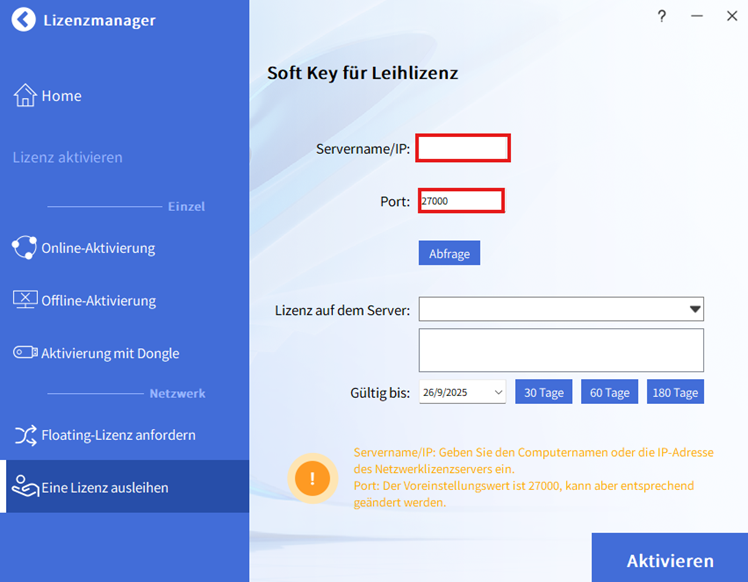Click into the Port field showing 27000
Viewport: 748px width, 582px height.
point(460,201)
